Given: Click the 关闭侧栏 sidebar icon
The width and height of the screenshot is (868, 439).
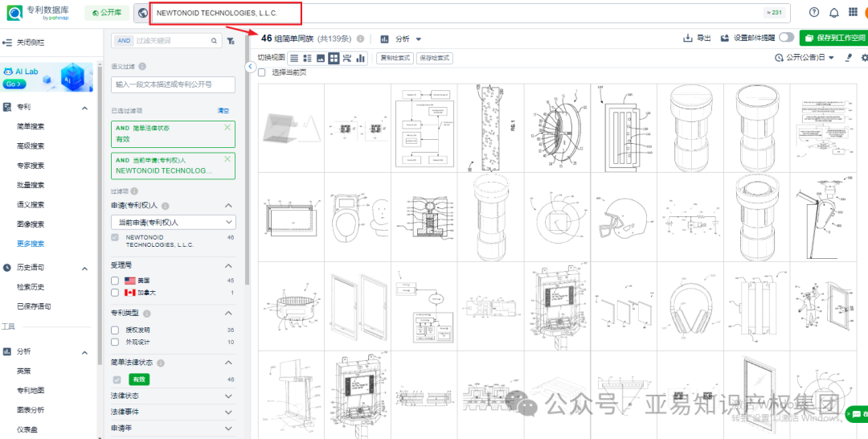Looking at the screenshot, I should [7, 43].
